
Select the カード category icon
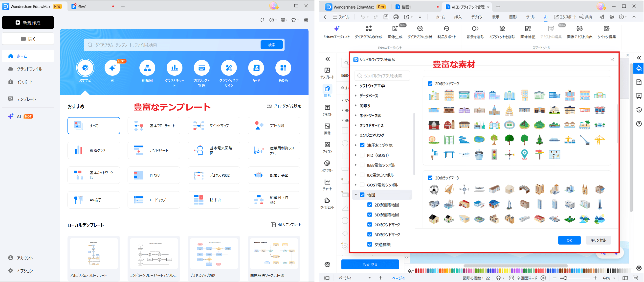[256, 68]
